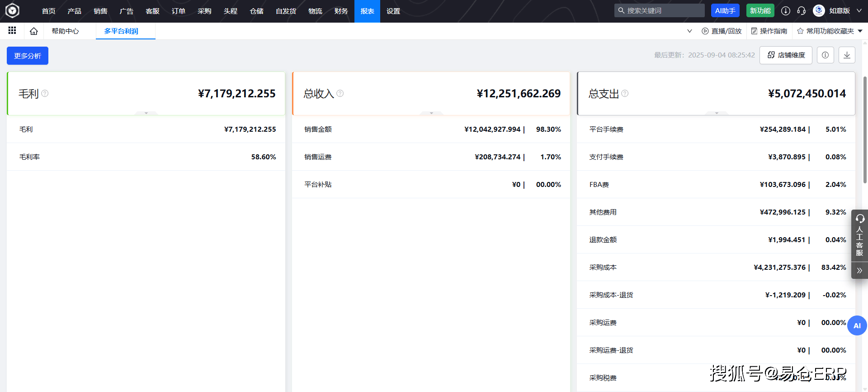Collapse the 毛利 card details
The width and height of the screenshot is (868, 392).
(x=146, y=113)
